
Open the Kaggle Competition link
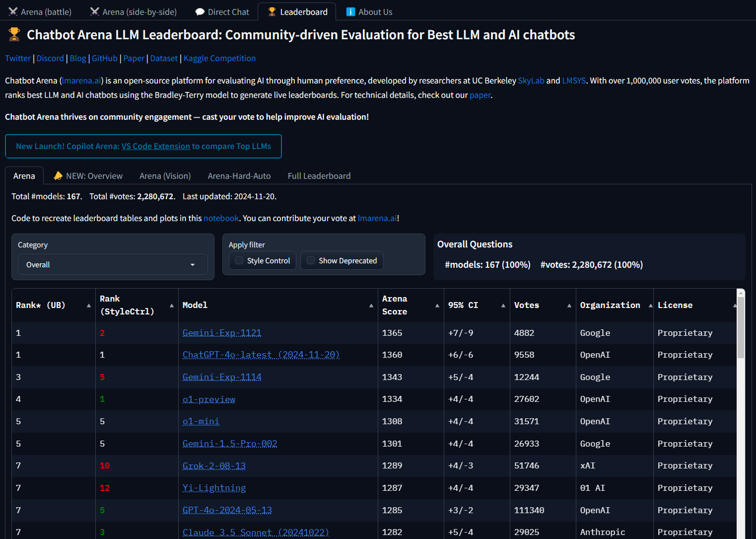point(219,58)
